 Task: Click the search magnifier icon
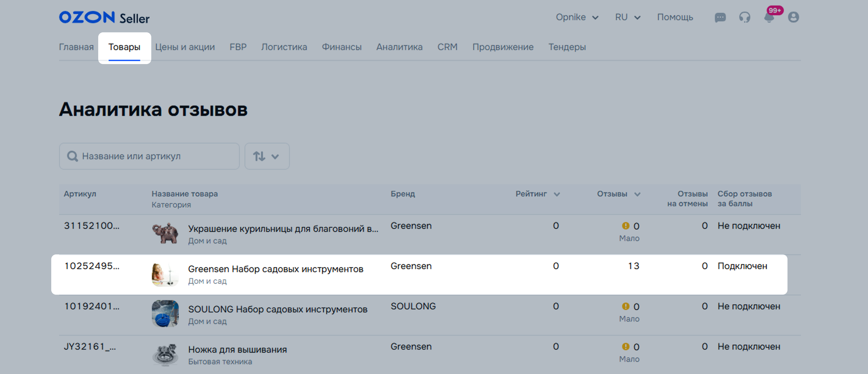click(73, 156)
